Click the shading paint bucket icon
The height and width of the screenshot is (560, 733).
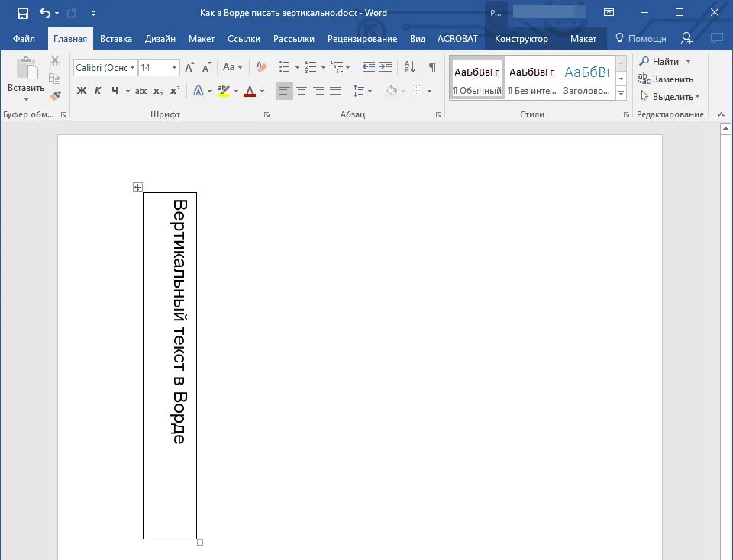click(391, 91)
